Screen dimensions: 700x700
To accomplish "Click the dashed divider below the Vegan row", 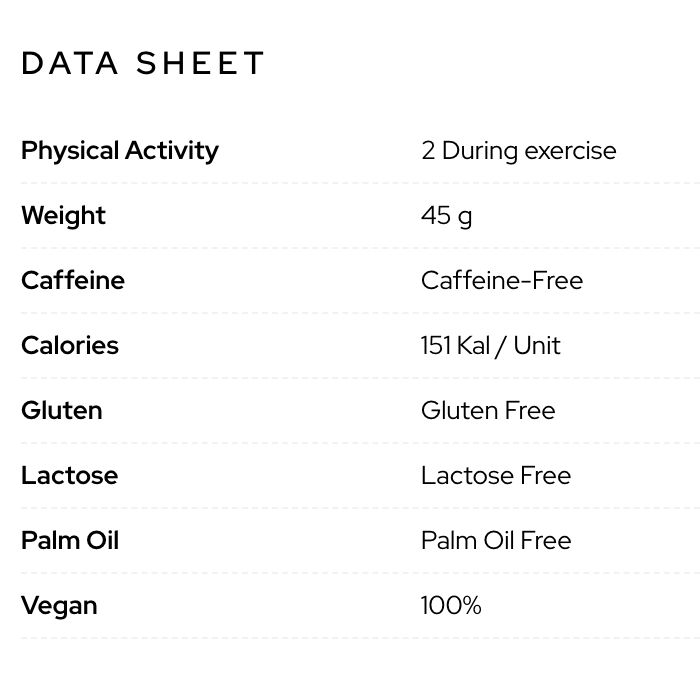I will pyautogui.click(x=360, y=638).
